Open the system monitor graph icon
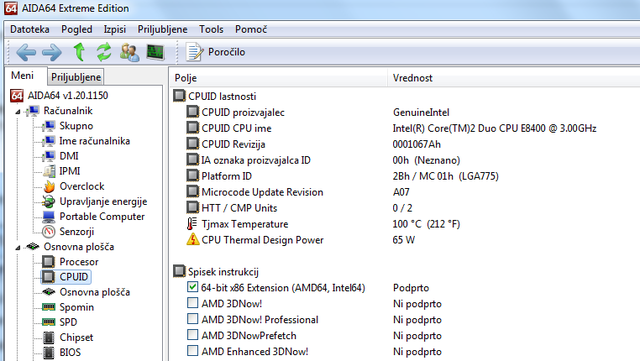 [156, 52]
